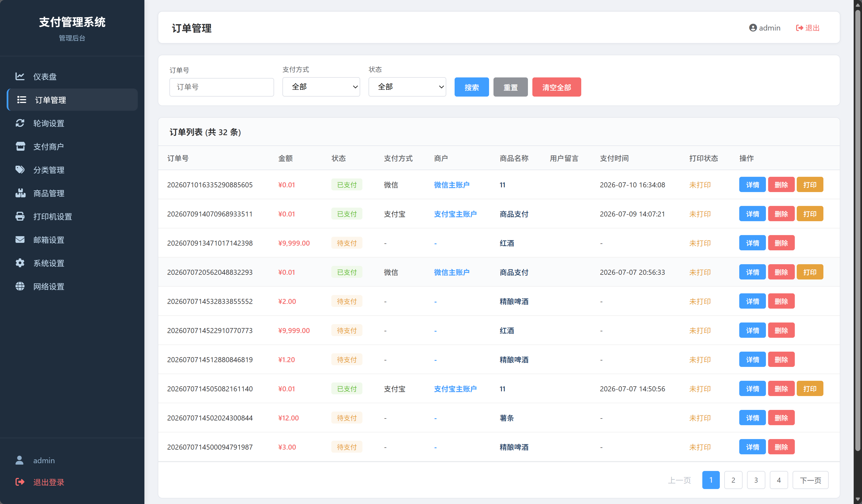
Task: Click 打印 for order ending 0885605
Action: tap(810, 185)
